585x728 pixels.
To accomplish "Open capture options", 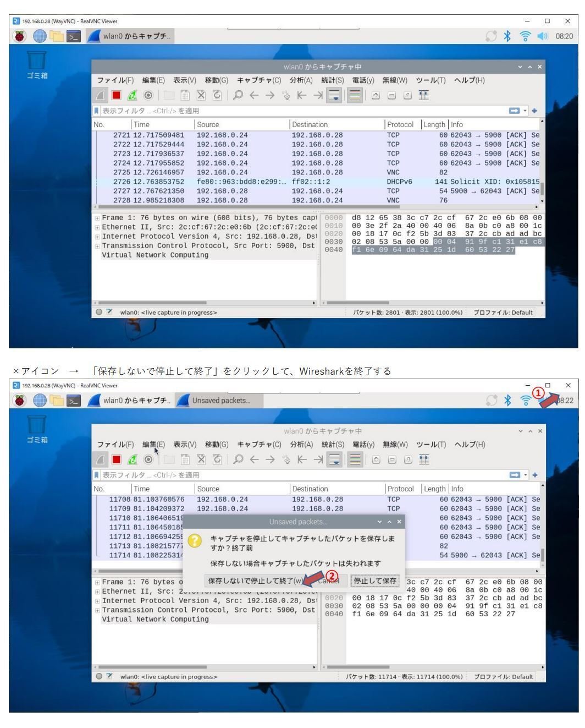I will (x=147, y=95).
